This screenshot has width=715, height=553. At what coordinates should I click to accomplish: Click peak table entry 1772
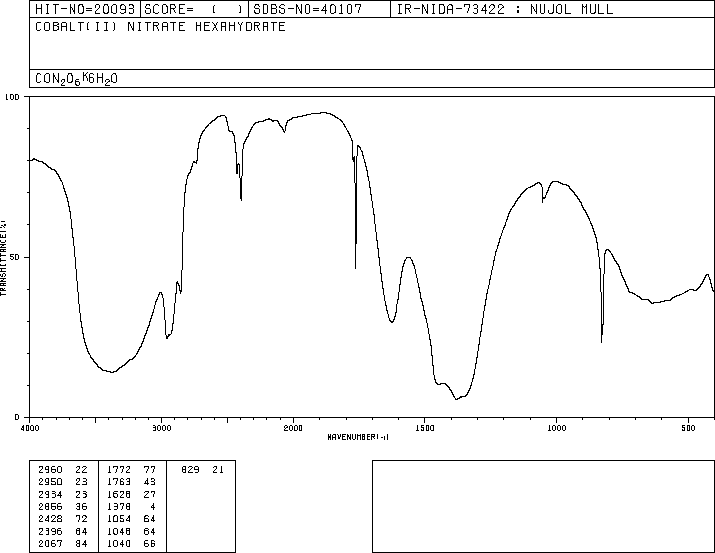click(119, 470)
